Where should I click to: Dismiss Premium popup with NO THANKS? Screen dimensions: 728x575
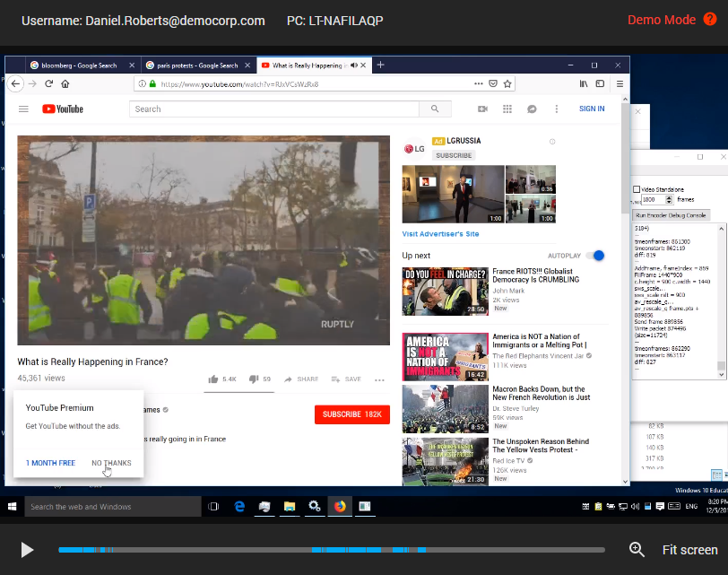coord(111,463)
